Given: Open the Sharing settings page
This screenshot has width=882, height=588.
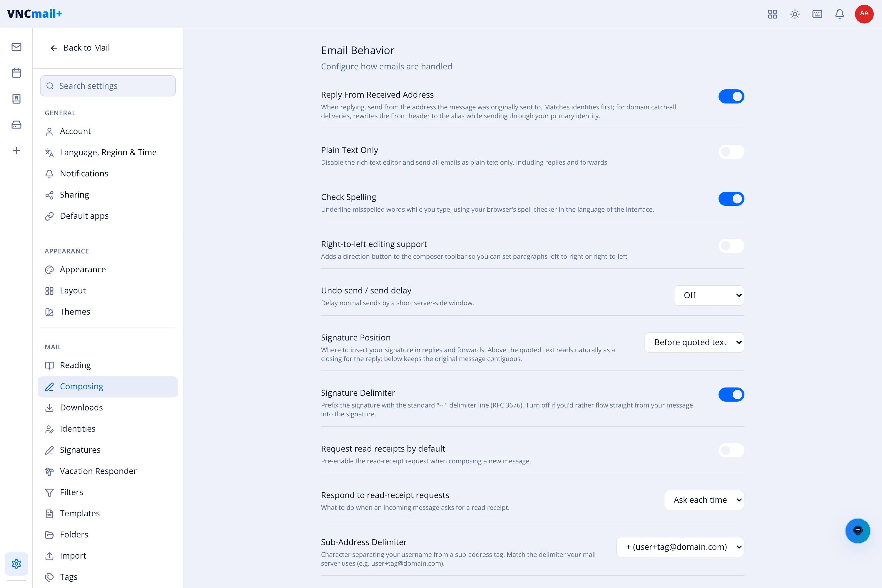Looking at the screenshot, I should (x=108, y=195).
